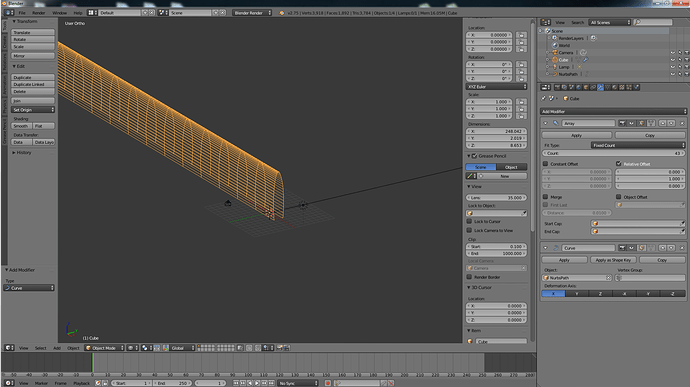Click the outliner search magnifier field
The width and height of the screenshot is (690, 387).
[x=653, y=22]
